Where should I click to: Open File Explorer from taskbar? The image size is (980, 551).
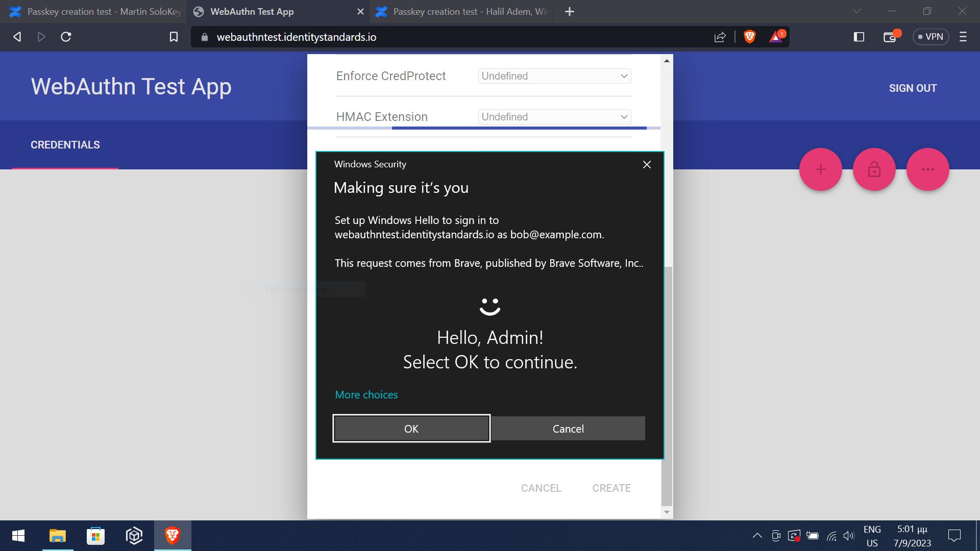(x=58, y=536)
